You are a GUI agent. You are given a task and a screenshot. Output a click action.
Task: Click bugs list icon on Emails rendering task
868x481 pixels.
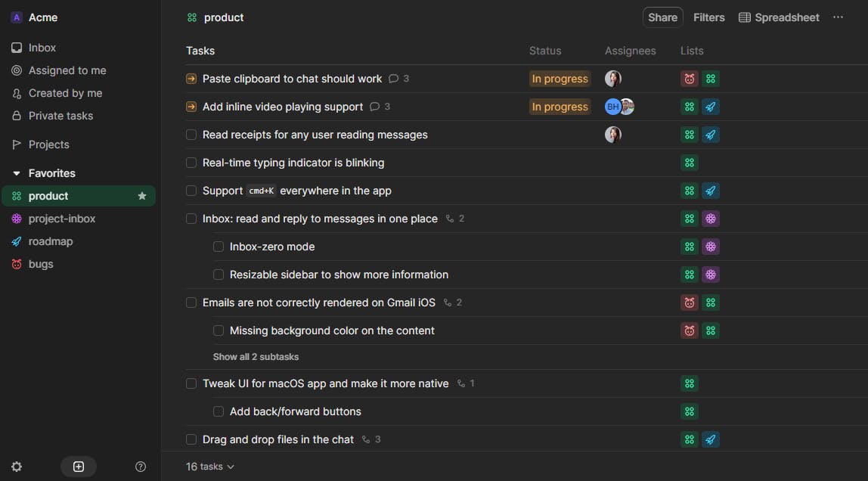point(689,303)
